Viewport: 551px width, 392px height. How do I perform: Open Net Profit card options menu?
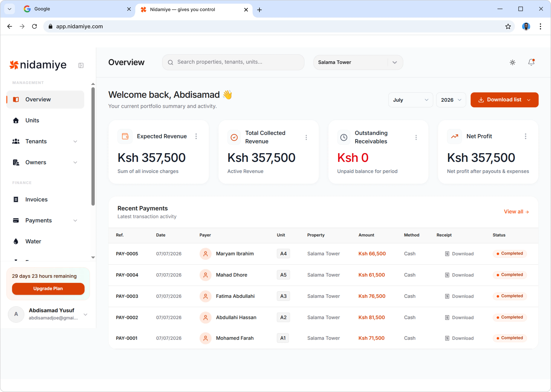tap(525, 136)
